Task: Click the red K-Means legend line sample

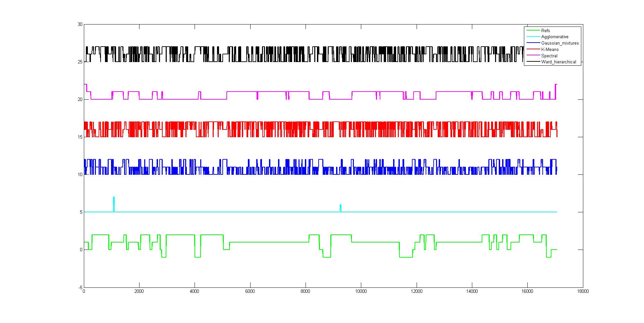Action: (533, 49)
